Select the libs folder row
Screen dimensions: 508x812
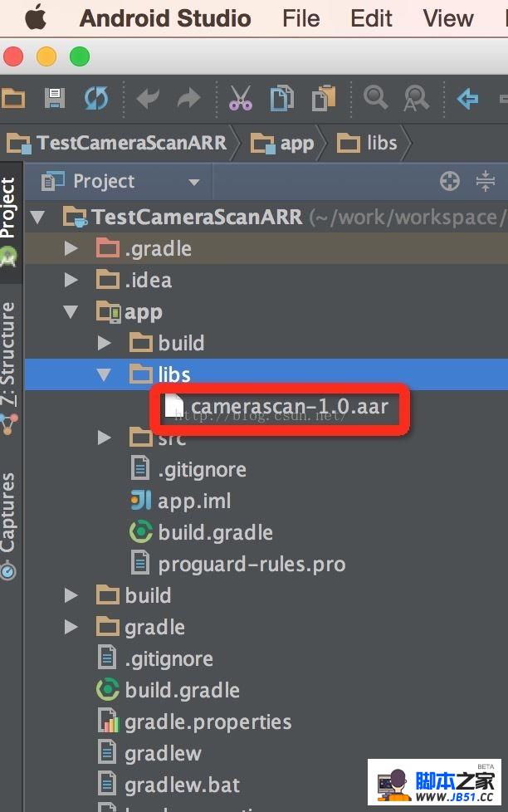[x=266, y=374]
